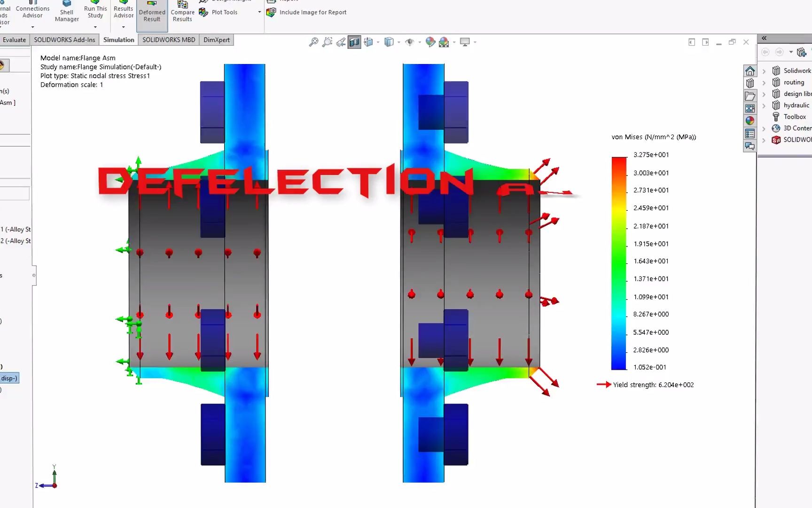Select the Zoom to Area tool
This screenshot has width=812, height=508.
[x=328, y=42]
